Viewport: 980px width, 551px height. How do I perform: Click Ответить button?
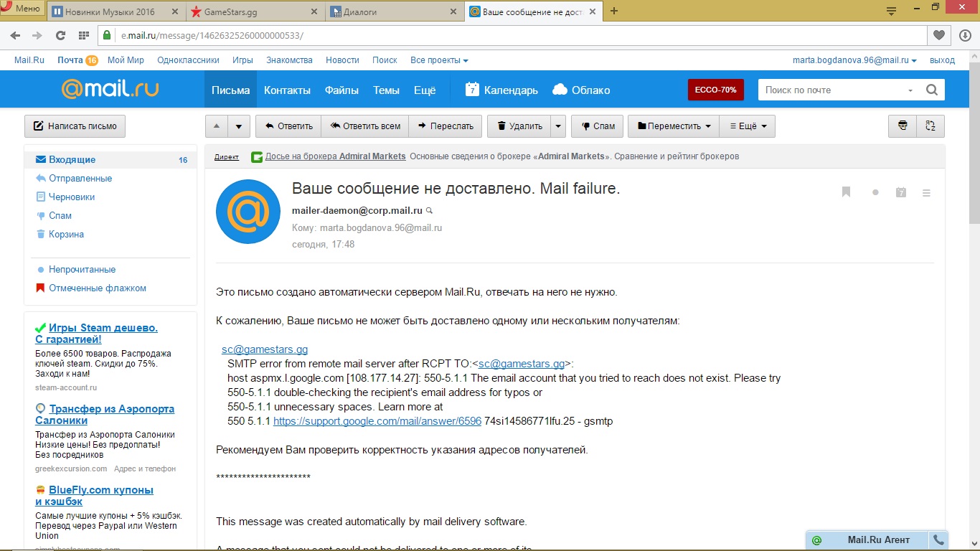(x=288, y=126)
